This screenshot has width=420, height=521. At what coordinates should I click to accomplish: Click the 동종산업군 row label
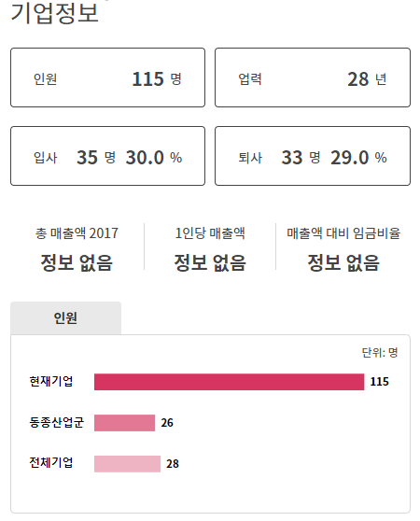click(56, 423)
